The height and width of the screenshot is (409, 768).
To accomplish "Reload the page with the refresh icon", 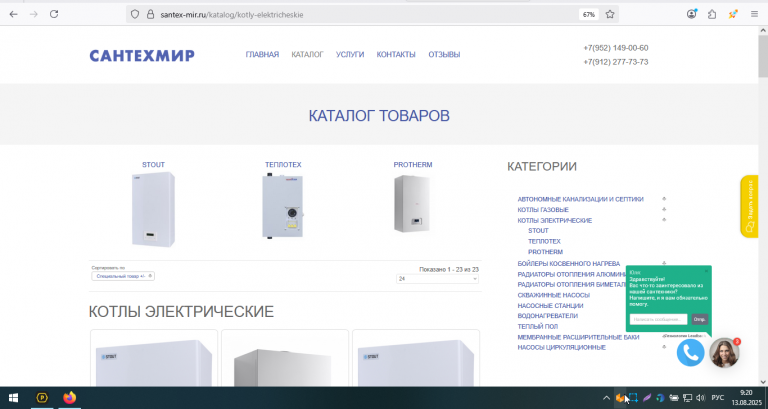I will point(54,14).
